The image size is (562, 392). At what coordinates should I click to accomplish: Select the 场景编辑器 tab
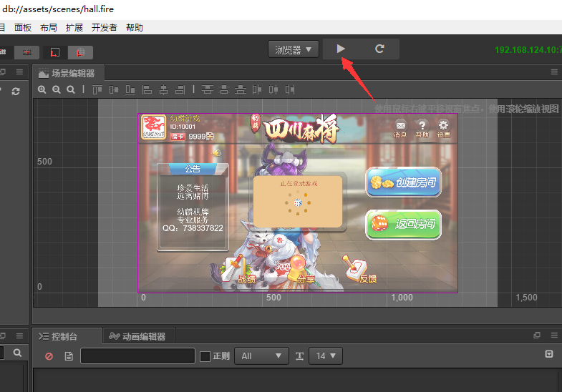coord(68,74)
